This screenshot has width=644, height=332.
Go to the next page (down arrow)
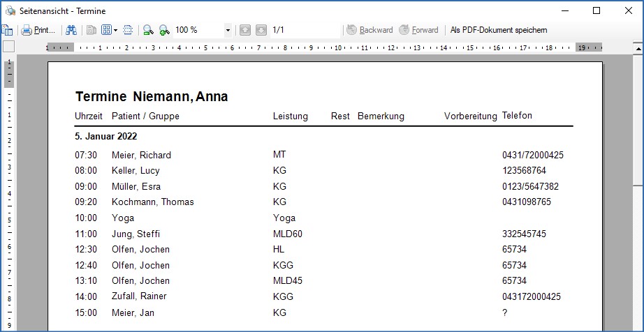pos(261,30)
